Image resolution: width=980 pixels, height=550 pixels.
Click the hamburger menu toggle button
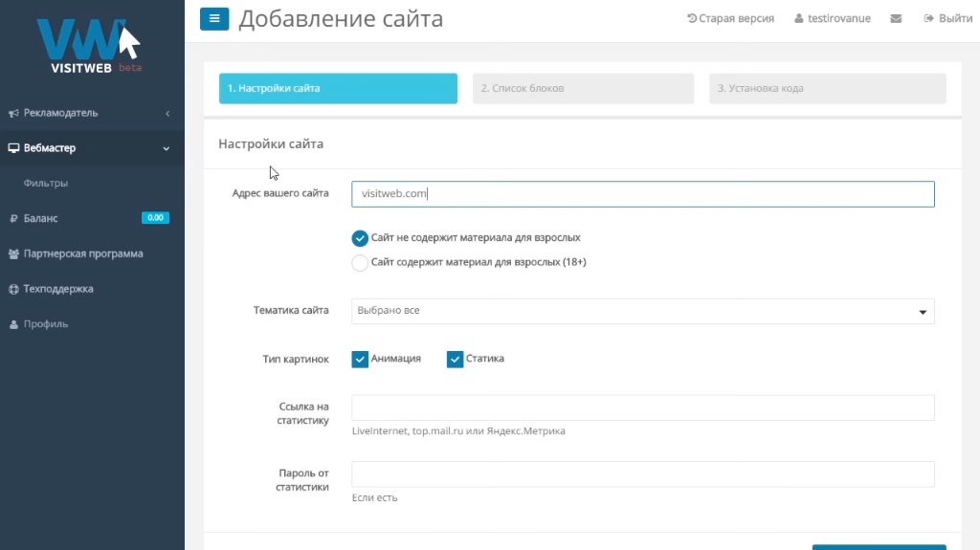[214, 19]
